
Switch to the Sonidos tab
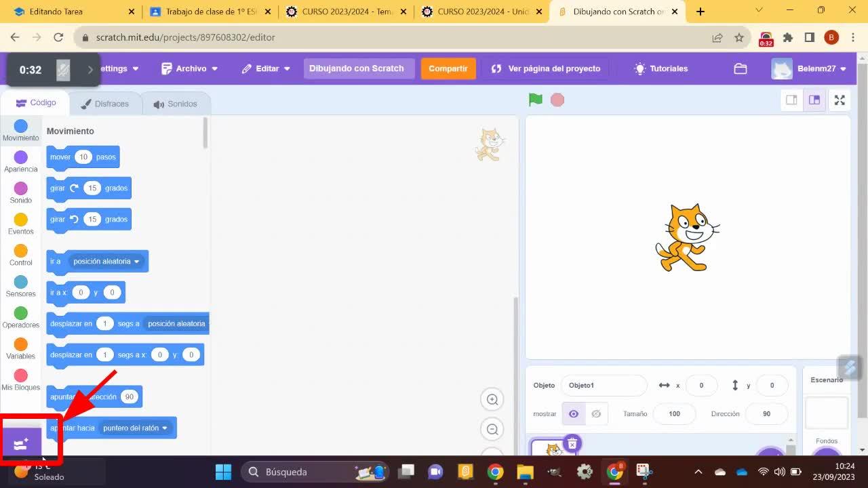coord(175,104)
